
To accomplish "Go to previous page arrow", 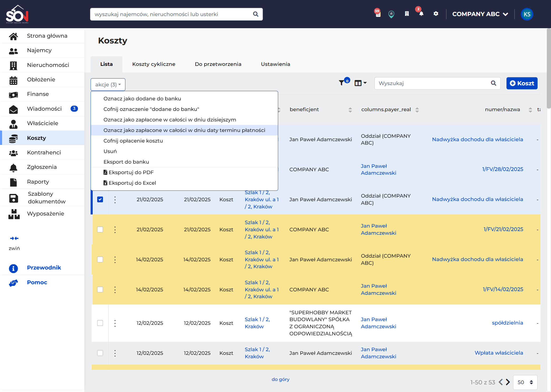I will (x=501, y=382).
